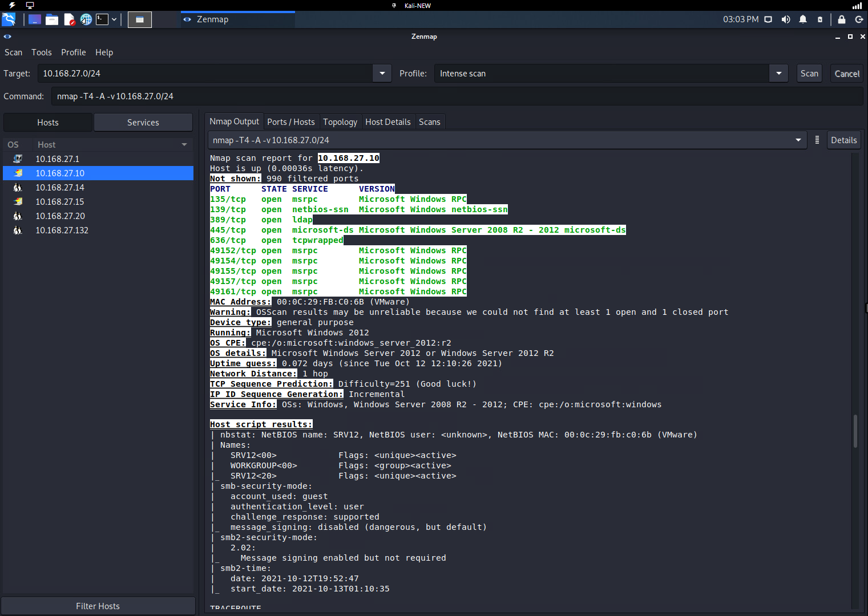Click the VM monitor display icon

[x=30, y=5]
